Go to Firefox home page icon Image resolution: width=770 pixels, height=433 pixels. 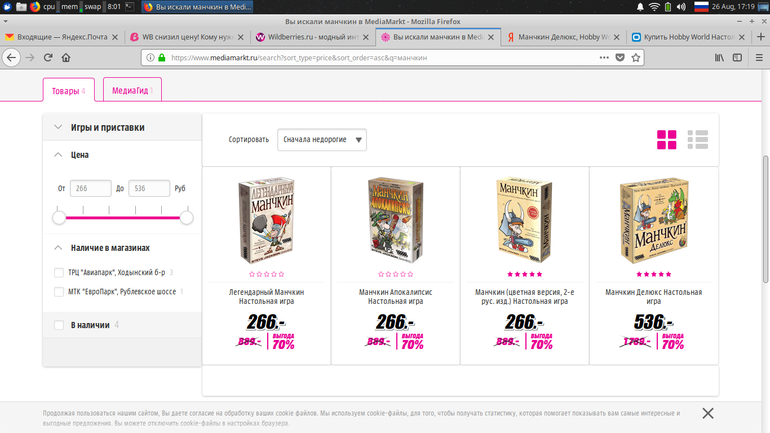(x=66, y=57)
